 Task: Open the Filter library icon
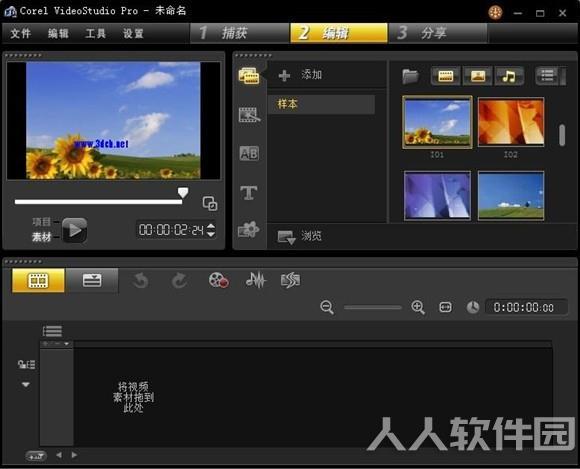(x=249, y=230)
